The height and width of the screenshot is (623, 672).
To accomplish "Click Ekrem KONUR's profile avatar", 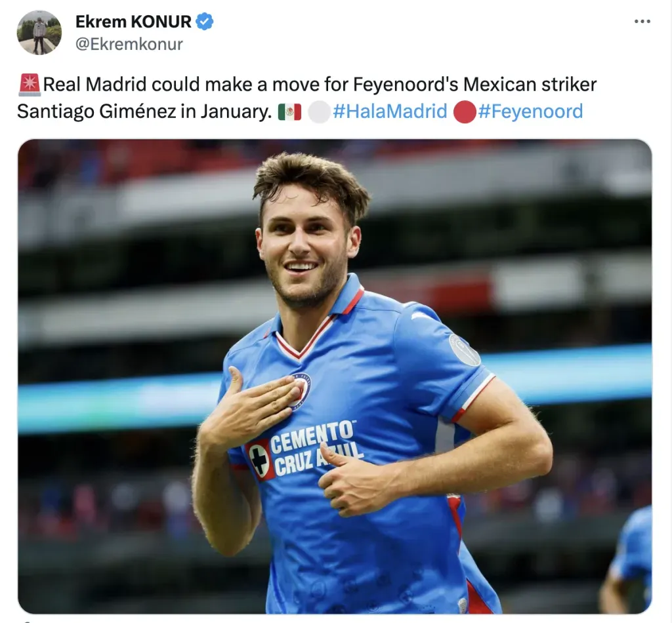I will tap(39, 33).
